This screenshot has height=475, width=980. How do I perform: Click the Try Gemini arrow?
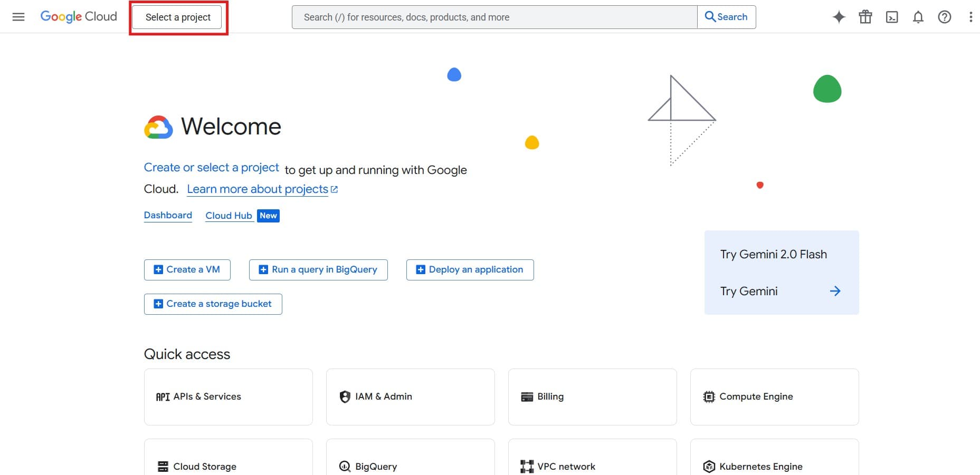835,291
